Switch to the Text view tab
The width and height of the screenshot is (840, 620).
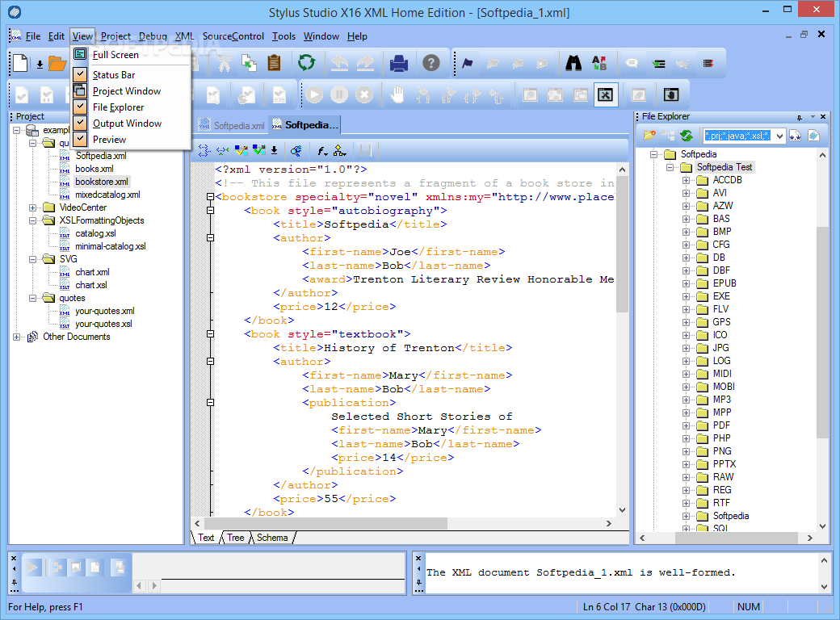coord(206,538)
